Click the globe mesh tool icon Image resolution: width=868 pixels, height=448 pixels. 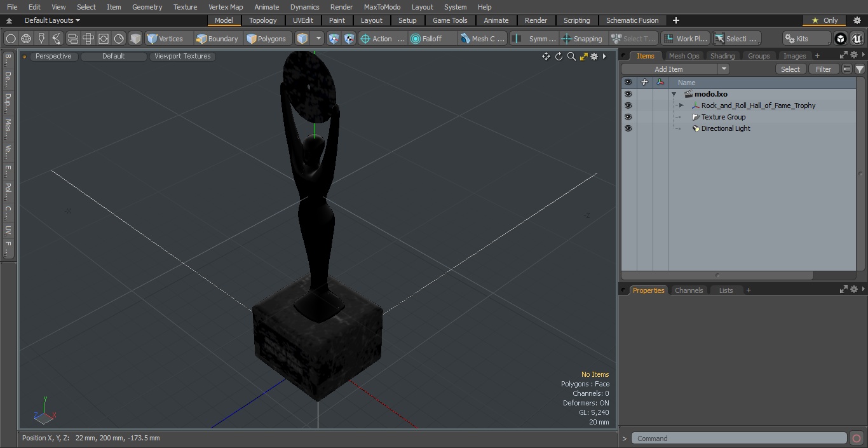26,39
